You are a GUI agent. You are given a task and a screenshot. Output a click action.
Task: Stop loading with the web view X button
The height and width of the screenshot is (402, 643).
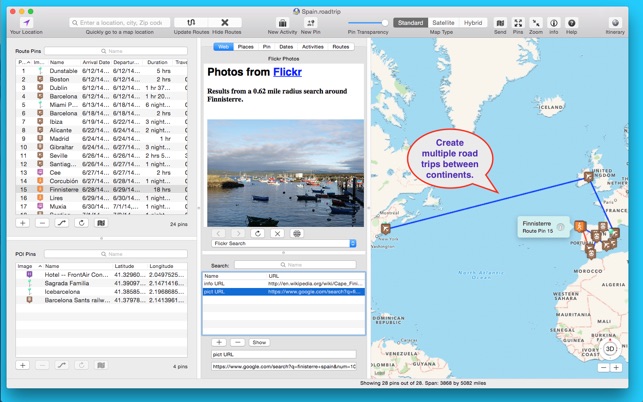(x=277, y=233)
